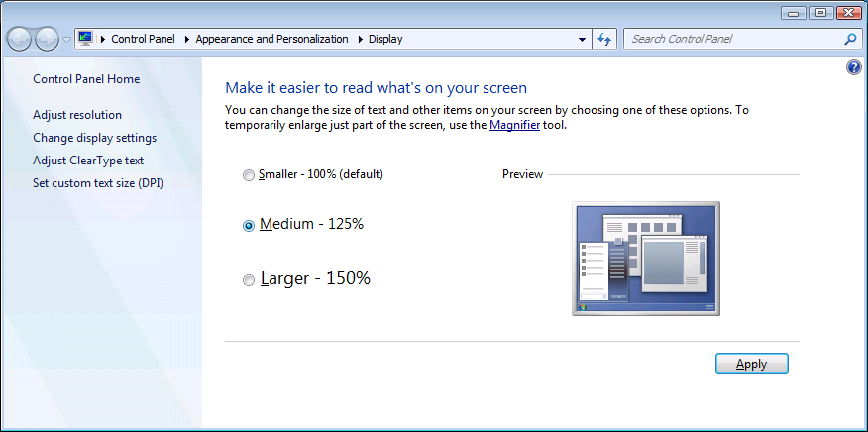The image size is (868, 432).
Task: Click the Forward navigation arrow
Action: (x=47, y=40)
